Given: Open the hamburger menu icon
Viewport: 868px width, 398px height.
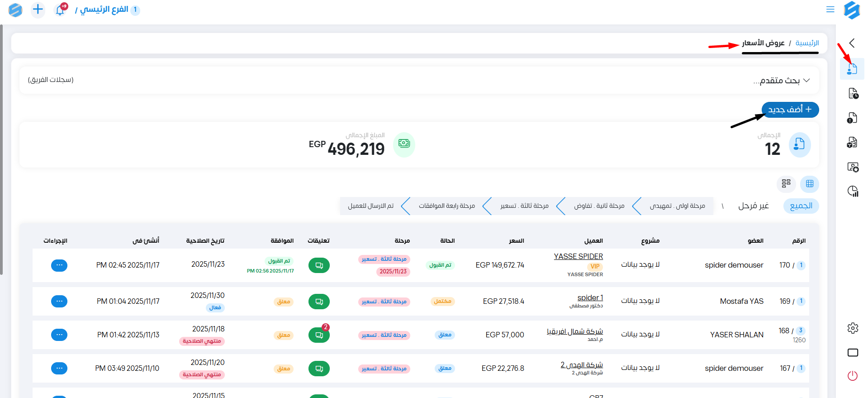Looking at the screenshot, I should click(x=830, y=10).
